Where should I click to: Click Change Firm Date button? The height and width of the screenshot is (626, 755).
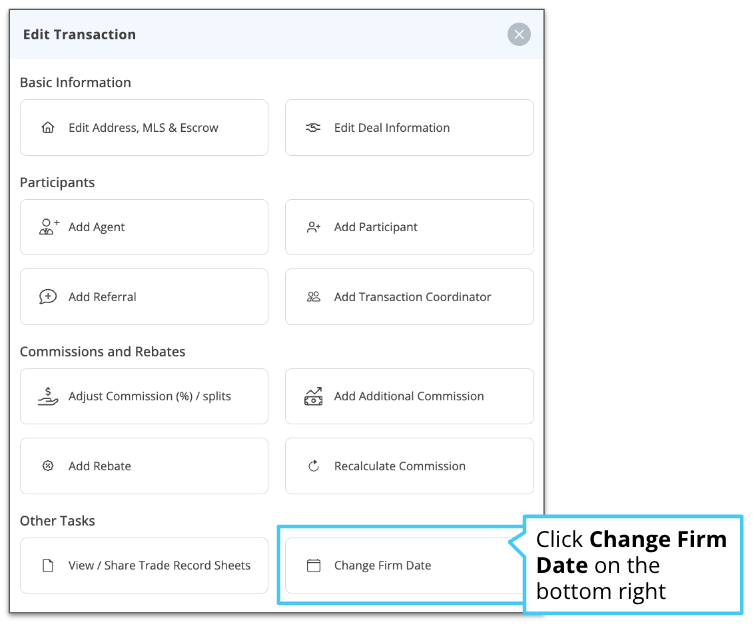tap(404, 565)
